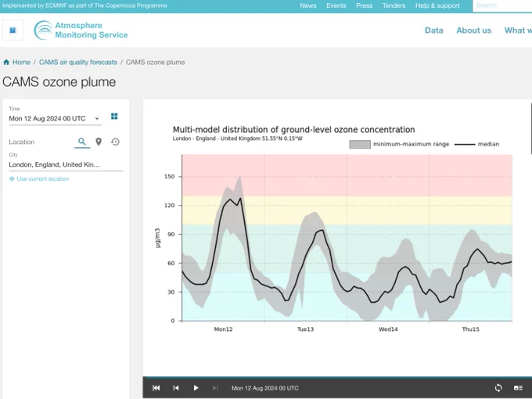Open the location history icon
The width and height of the screenshot is (532, 399).
(115, 142)
